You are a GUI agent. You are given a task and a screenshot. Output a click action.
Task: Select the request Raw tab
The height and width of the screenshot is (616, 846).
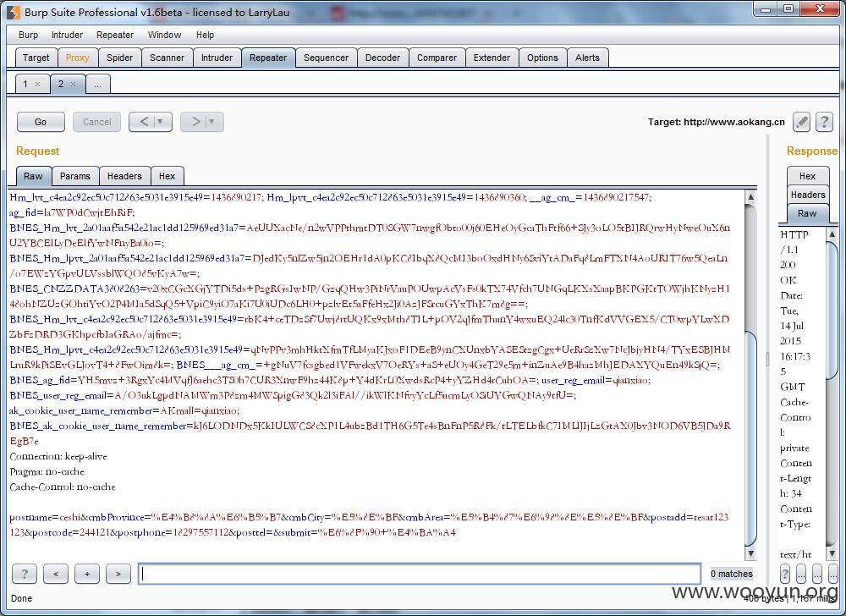33,176
